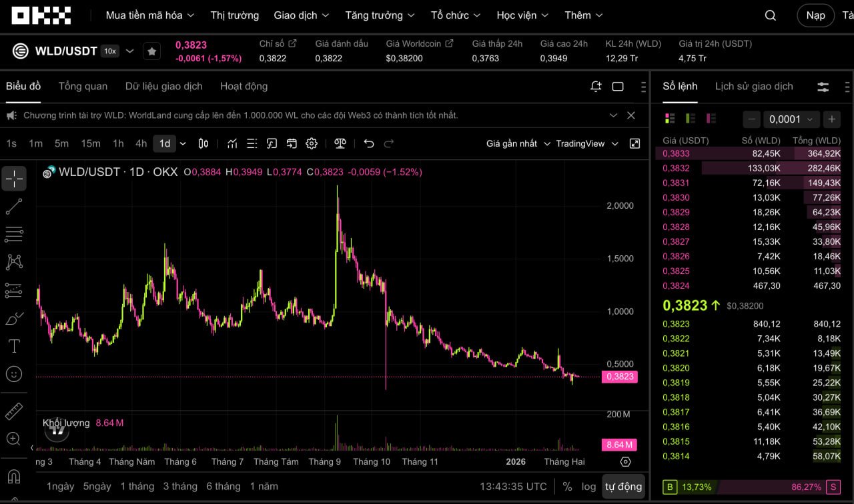The height and width of the screenshot is (504, 854).
Task: Open the Tổng quan tab
Action: (x=83, y=86)
